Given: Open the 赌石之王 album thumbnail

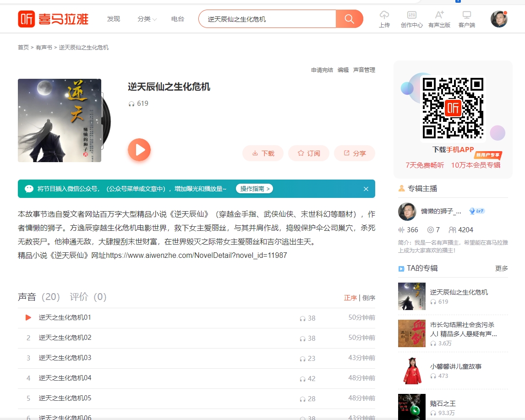Looking at the screenshot, I should [x=411, y=406].
